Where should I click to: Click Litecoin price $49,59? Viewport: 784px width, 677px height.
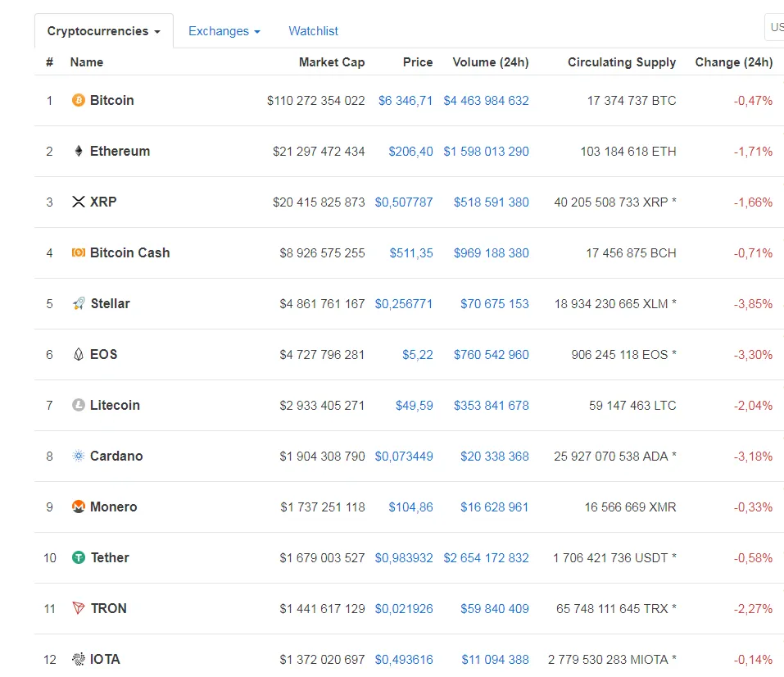click(415, 406)
